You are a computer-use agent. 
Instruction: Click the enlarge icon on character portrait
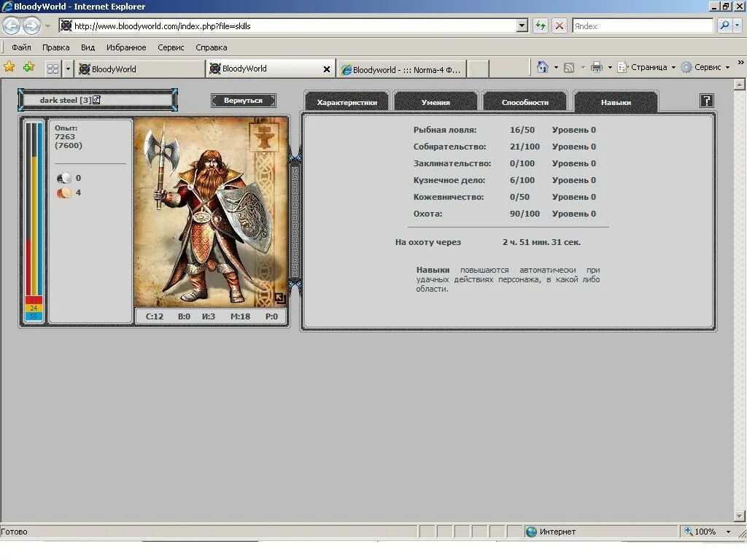pos(280,298)
